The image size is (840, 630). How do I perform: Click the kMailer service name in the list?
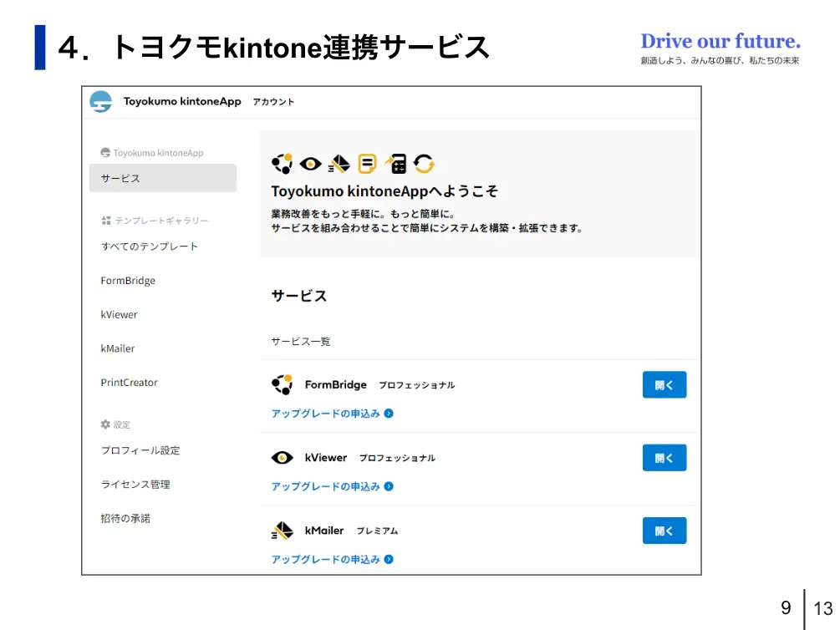pos(324,531)
